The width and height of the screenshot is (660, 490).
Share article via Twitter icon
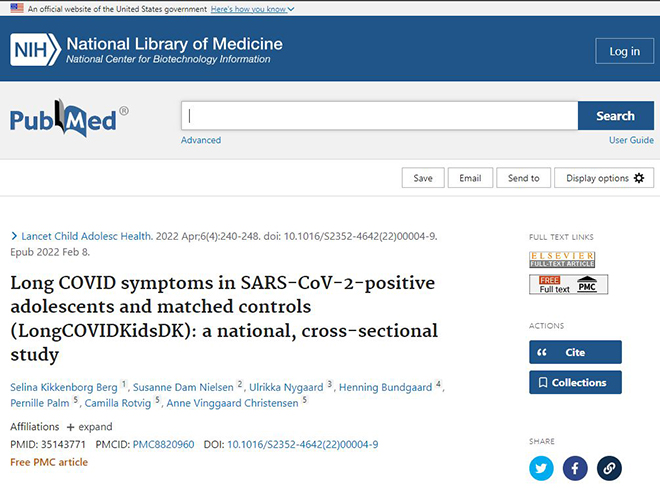pyautogui.click(x=541, y=468)
